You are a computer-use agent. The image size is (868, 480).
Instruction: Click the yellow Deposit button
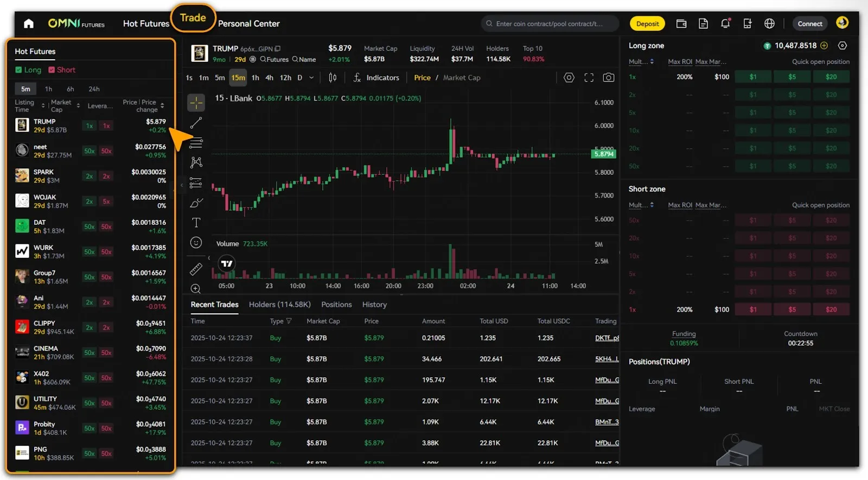[x=647, y=23]
